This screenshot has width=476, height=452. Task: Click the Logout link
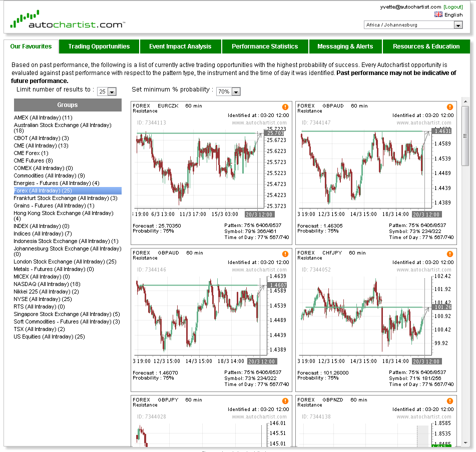pos(453,7)
